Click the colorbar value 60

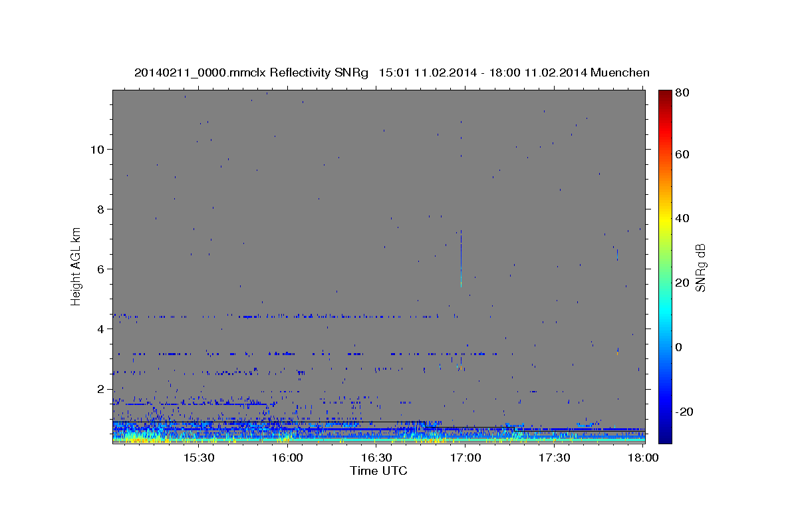tap(682, 154)
